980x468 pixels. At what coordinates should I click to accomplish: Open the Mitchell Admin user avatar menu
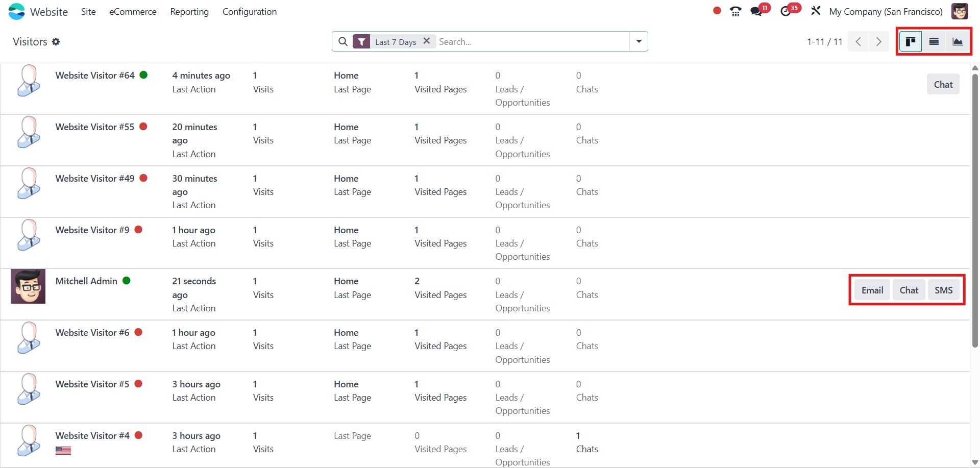pyautogui.click(x=960, y=11)
